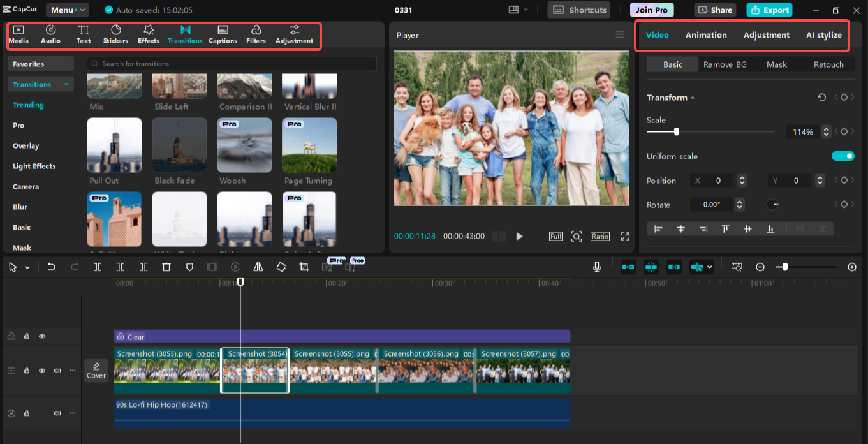Click the timeline zoom slider handle
Viewport: 868px width, 444px height.
[x=784, y=267]
